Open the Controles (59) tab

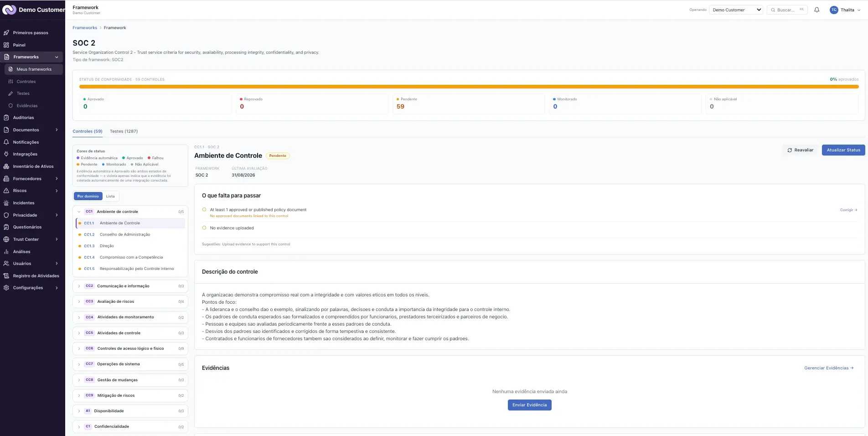coord(88,131)
